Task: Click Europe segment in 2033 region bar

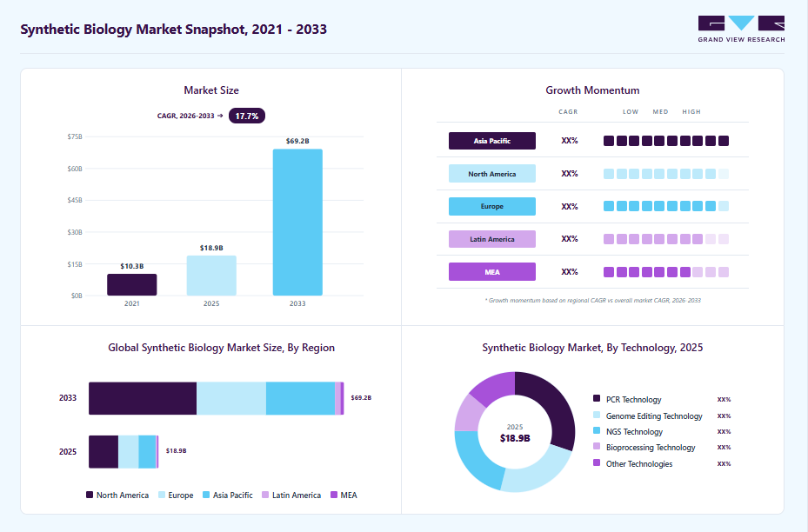Action: (231, 398)
